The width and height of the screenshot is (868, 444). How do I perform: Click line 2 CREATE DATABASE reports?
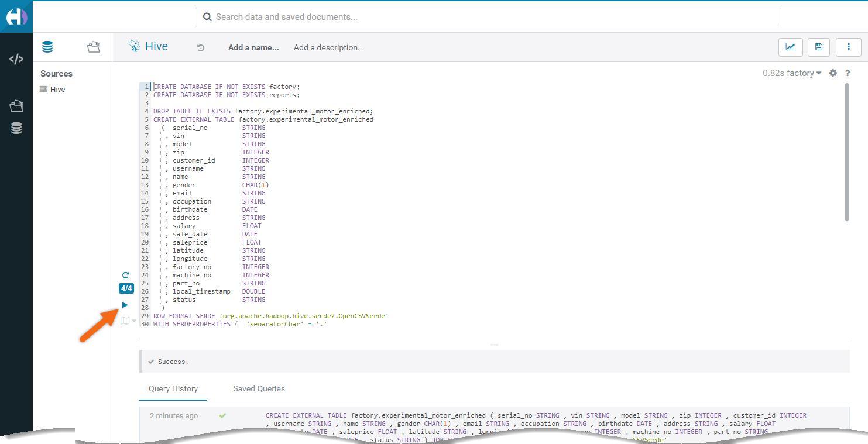pos(227,95)
